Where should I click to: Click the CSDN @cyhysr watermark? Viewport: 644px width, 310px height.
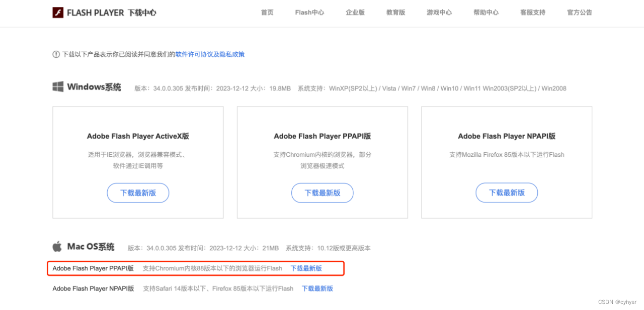click(617, 301)
